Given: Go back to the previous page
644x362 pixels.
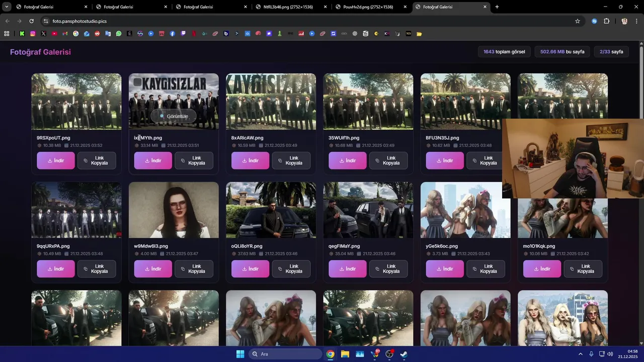Looking at the screenshot, I should pos(7,21).
